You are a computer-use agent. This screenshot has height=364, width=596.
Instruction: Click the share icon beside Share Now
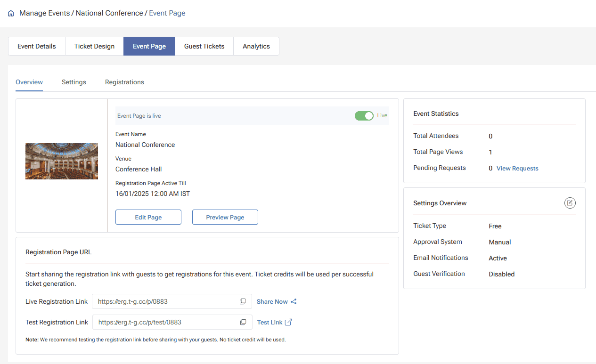pyautogui.click(x=294, y=301)
